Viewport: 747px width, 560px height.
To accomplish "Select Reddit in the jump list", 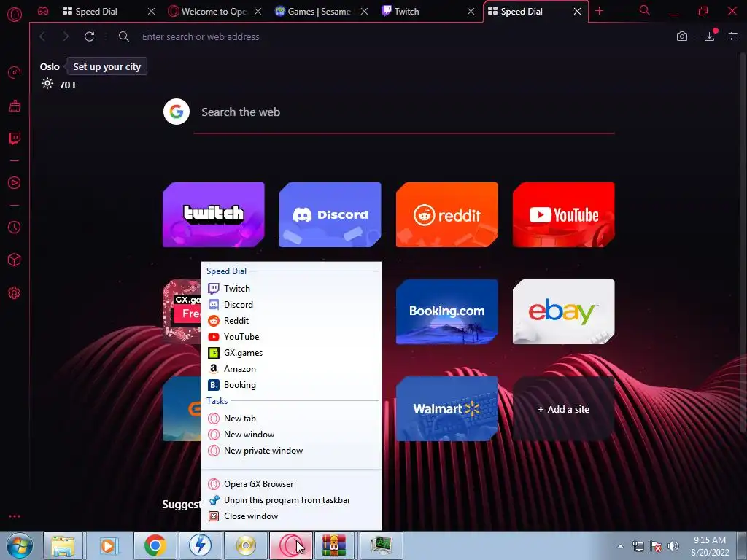I will point(291,321).
